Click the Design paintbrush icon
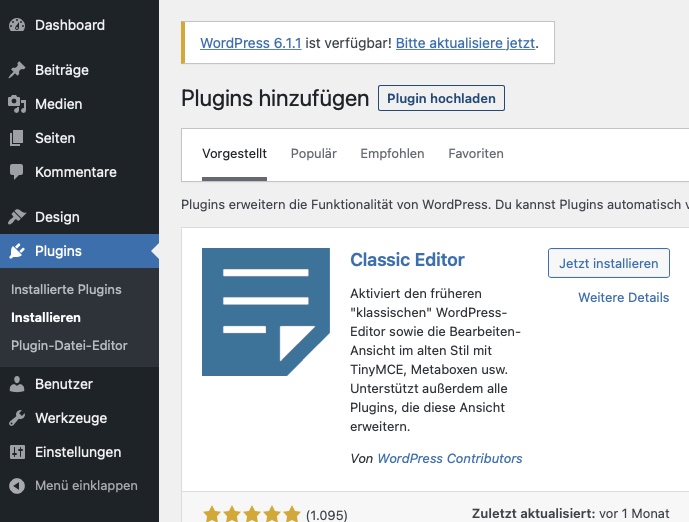689x522 pixels. pos(17,217)
